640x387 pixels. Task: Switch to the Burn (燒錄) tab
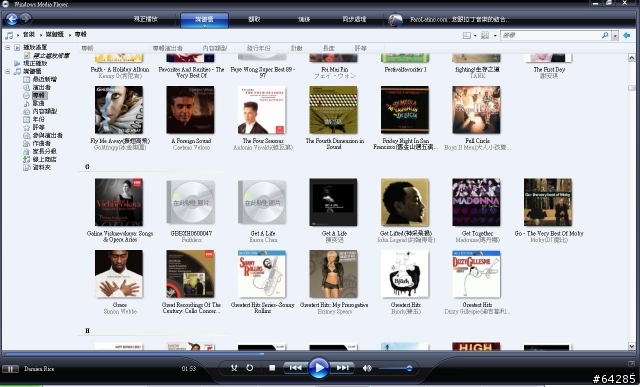(304, 19)
